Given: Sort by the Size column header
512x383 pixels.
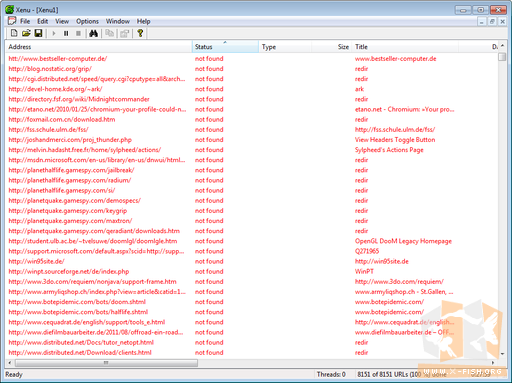Looking at the screenshot, I should (x=332, y=47).
